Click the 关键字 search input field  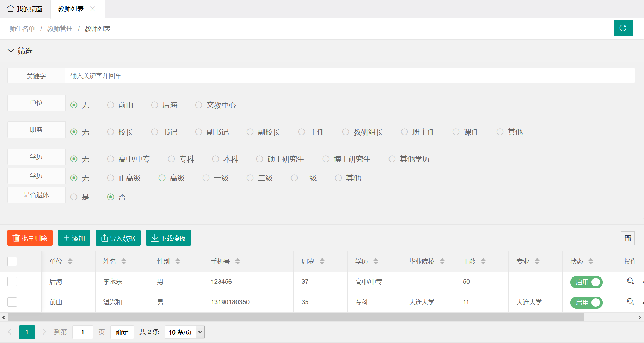coord(350,76)
